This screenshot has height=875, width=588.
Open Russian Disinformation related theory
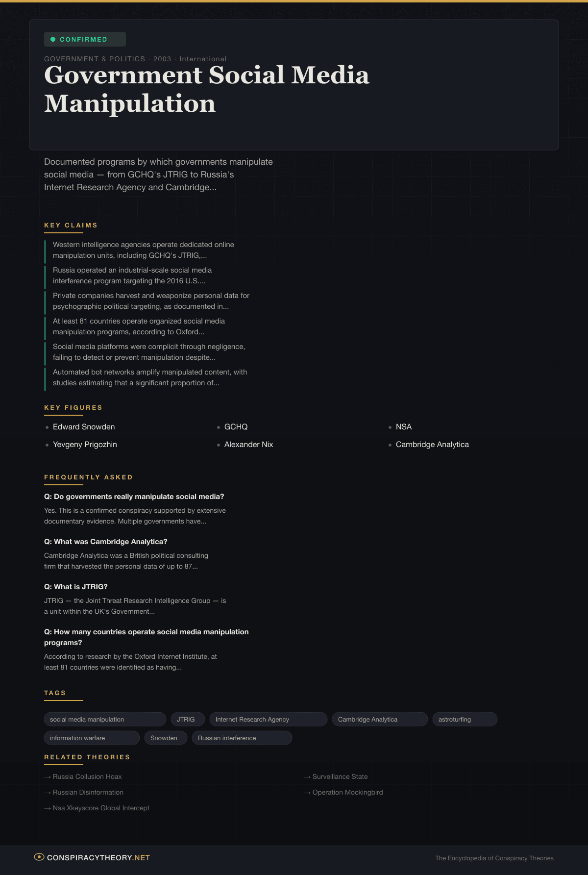(x=88, y=792)
